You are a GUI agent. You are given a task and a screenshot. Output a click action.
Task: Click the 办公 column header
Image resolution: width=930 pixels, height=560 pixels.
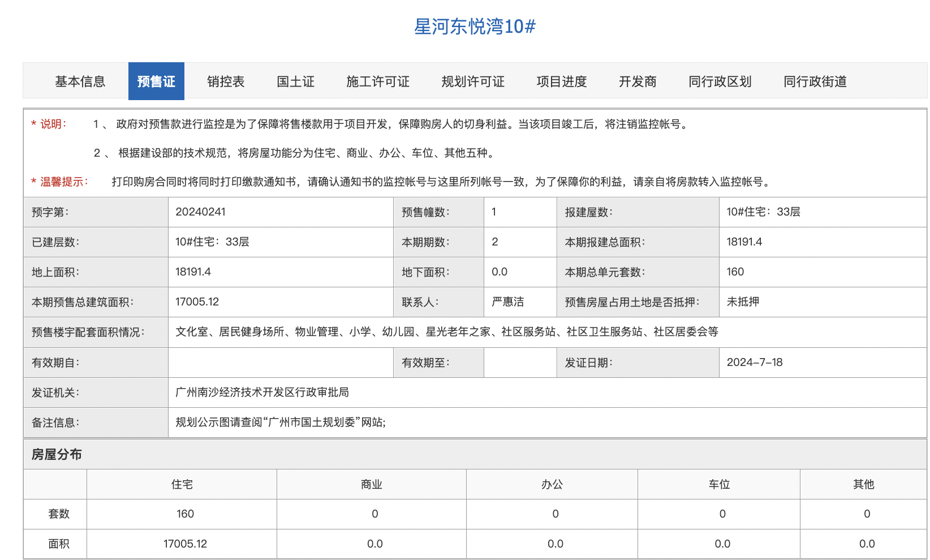552,484
